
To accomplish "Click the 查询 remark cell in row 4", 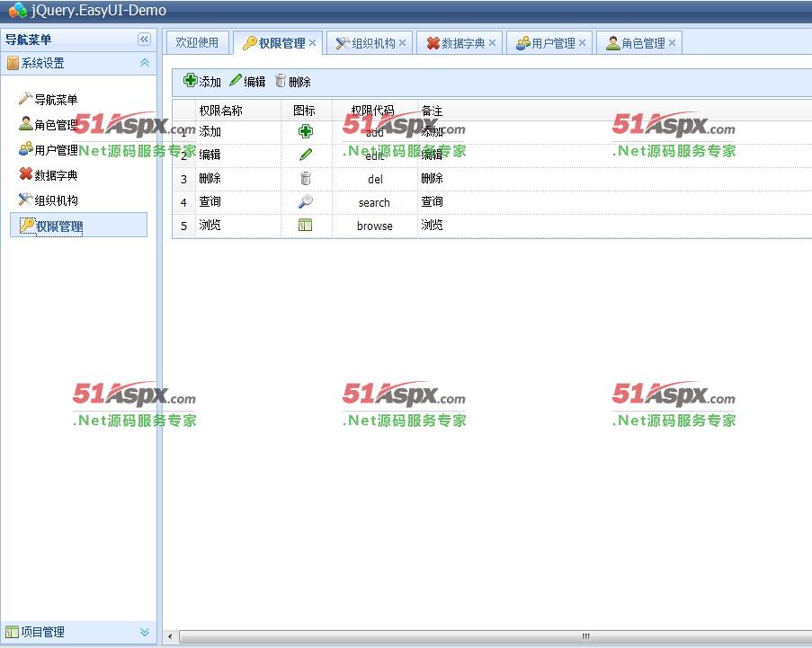I will (432, 201).
